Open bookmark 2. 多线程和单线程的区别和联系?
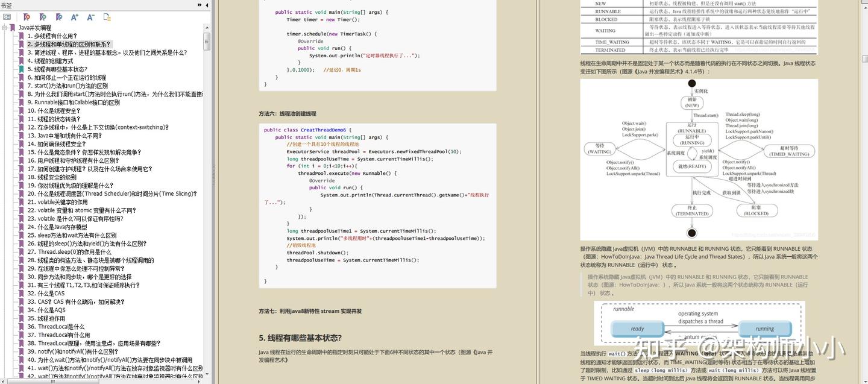 click(x=69, y=45)
